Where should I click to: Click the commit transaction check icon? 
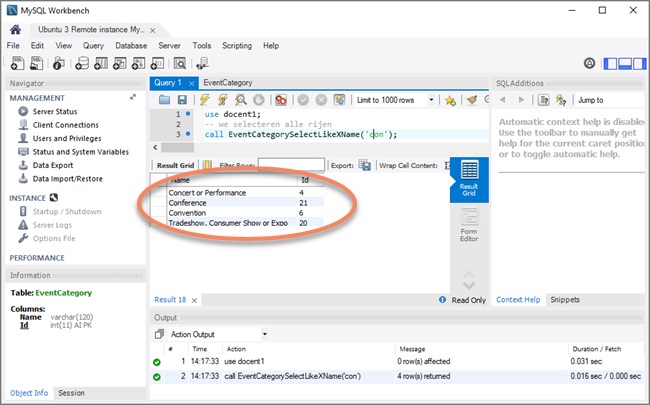[x=303, y=100]
